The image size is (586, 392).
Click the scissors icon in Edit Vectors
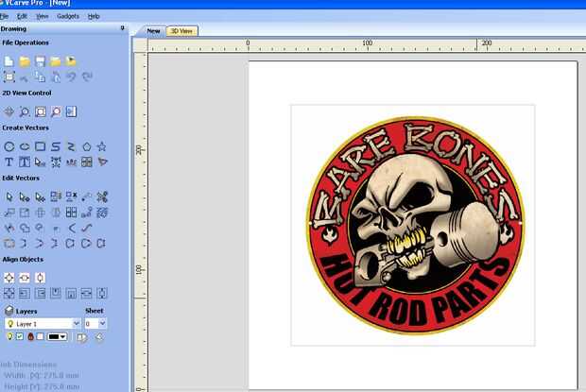[102, 196]
